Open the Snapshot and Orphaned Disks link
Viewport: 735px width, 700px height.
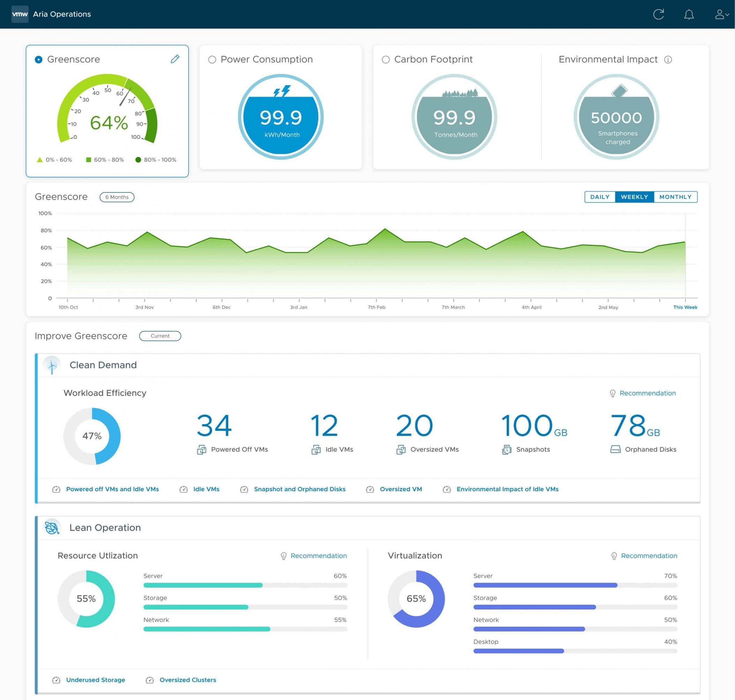pyautogui.click(x=299, y=489)
